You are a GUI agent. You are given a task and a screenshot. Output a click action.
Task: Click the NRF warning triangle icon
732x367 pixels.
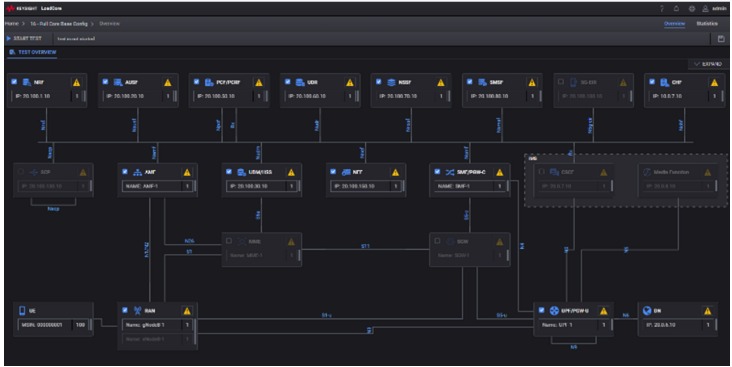coord(77,82)
